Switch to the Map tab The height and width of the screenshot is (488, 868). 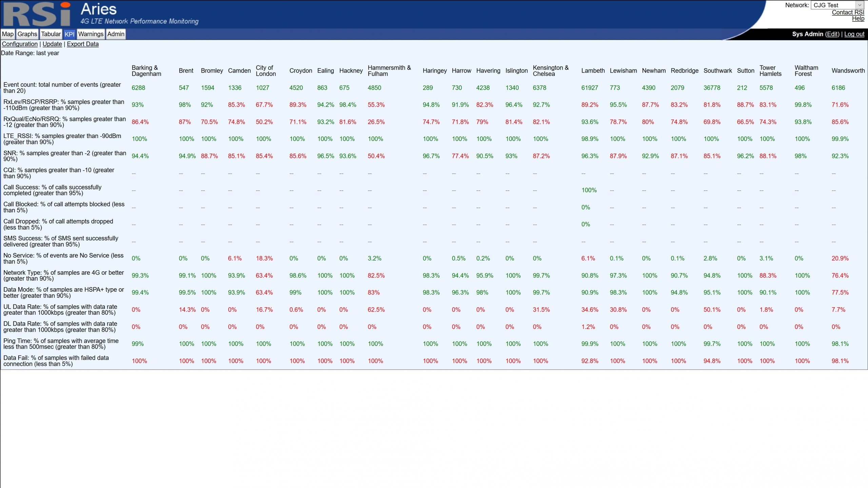click(x=8, y=34)
